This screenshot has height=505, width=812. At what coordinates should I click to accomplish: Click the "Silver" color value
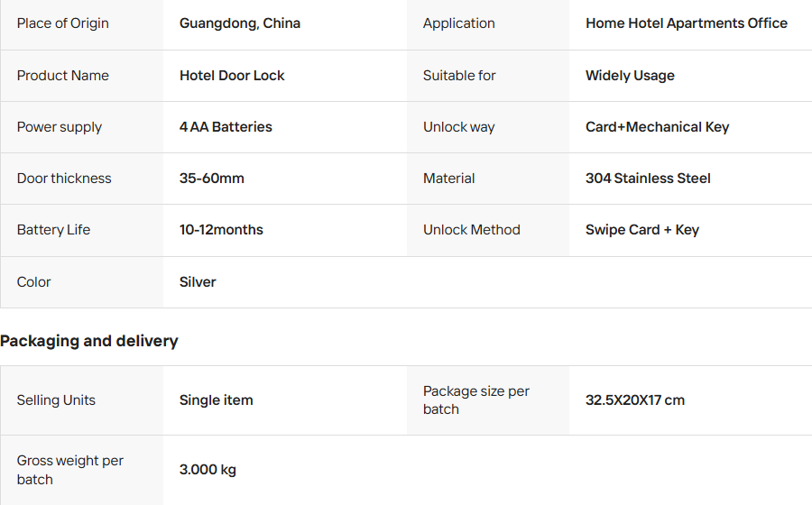pyautogui.click(x=198, y=282)
